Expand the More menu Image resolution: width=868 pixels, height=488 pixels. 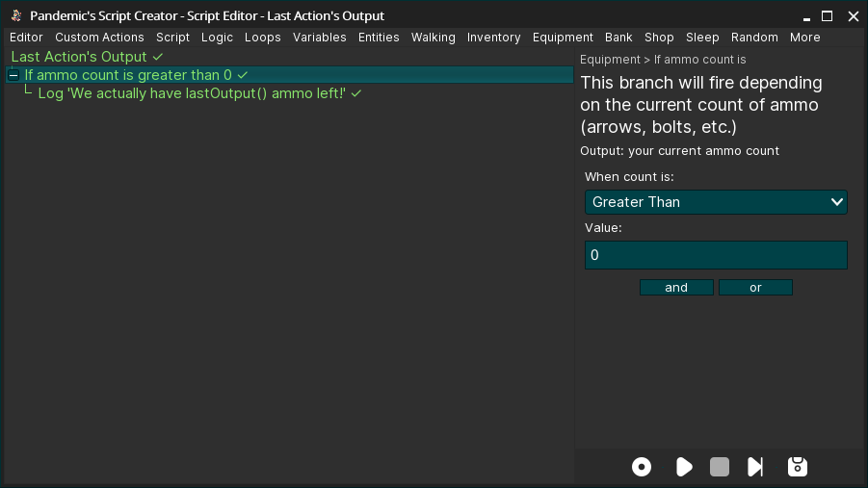point(804,38)
